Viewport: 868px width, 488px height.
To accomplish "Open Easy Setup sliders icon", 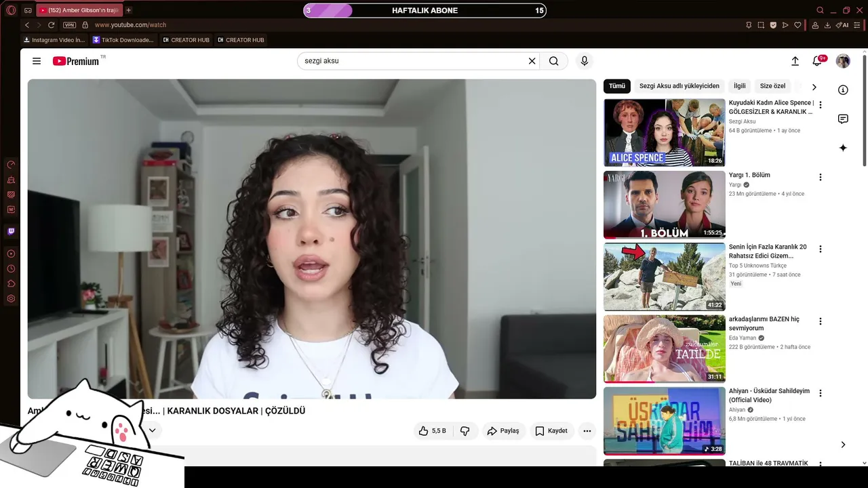I will coord(857,25).
